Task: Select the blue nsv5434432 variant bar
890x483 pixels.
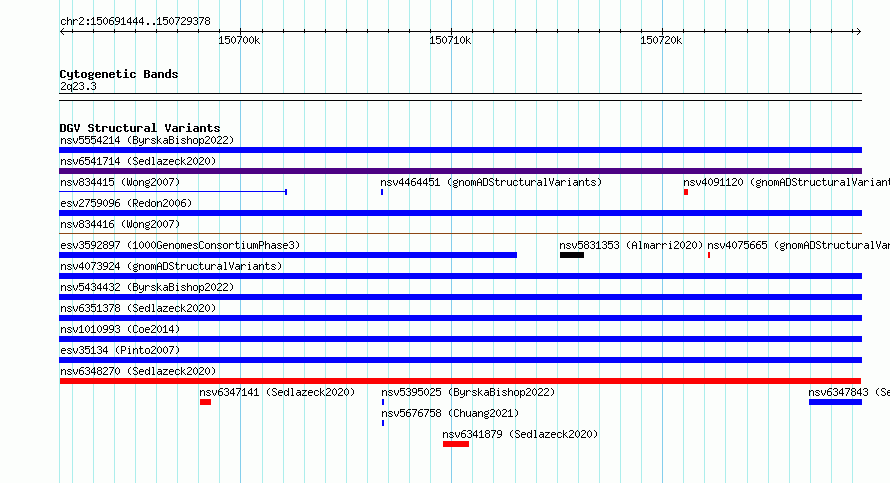Action: point(460,297)
